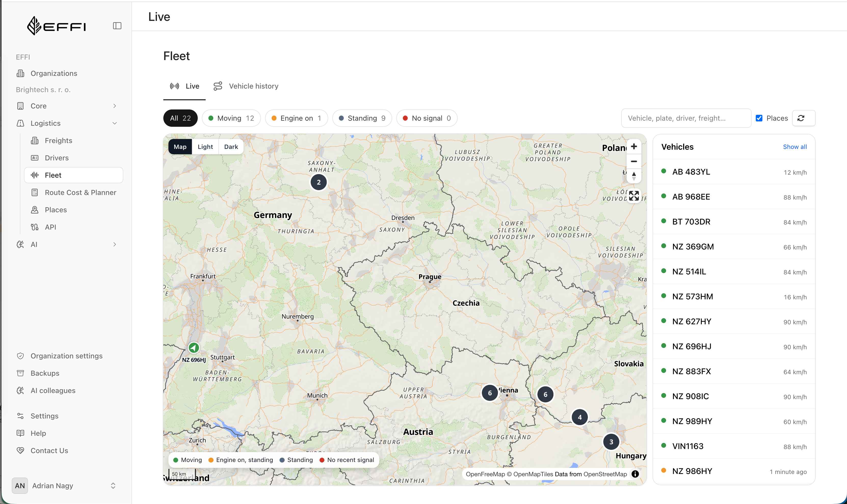The width and height of the screenshot is (847, 504).
Task: Switch to Vehicle history tab
Action: click(246, 86)
